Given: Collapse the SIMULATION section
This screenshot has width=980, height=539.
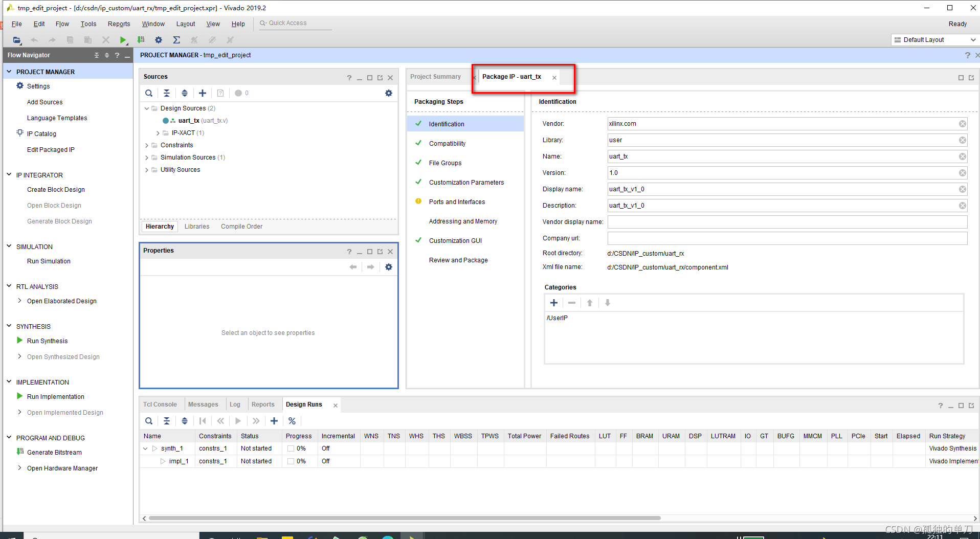Looking at the screenshot, I should (9, 246).
